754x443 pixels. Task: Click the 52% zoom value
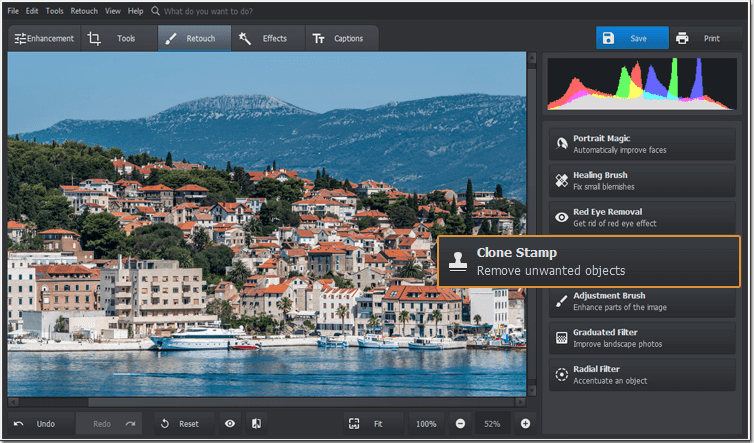[x=492, y=423]
